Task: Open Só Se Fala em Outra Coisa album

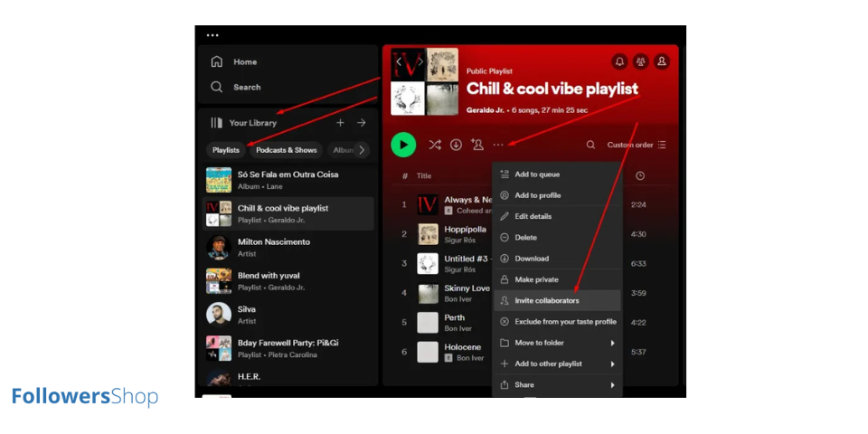Action: tap(288, 180)
